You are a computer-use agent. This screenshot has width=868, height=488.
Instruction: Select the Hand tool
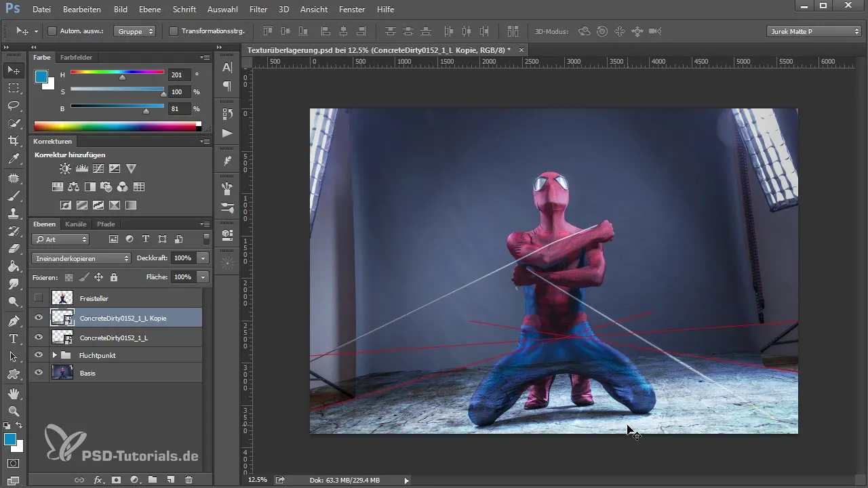pyautogui.click(x=14, y=393)
